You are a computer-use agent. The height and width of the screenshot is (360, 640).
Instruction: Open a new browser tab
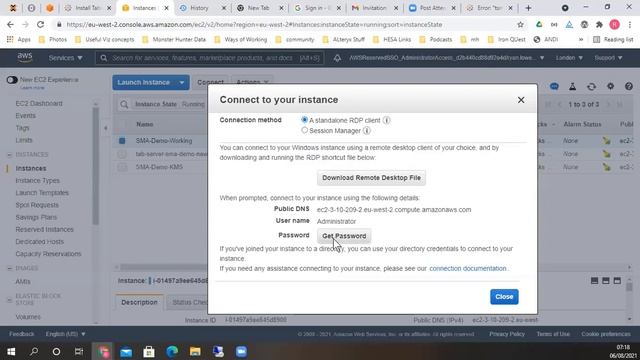(528, 8)
